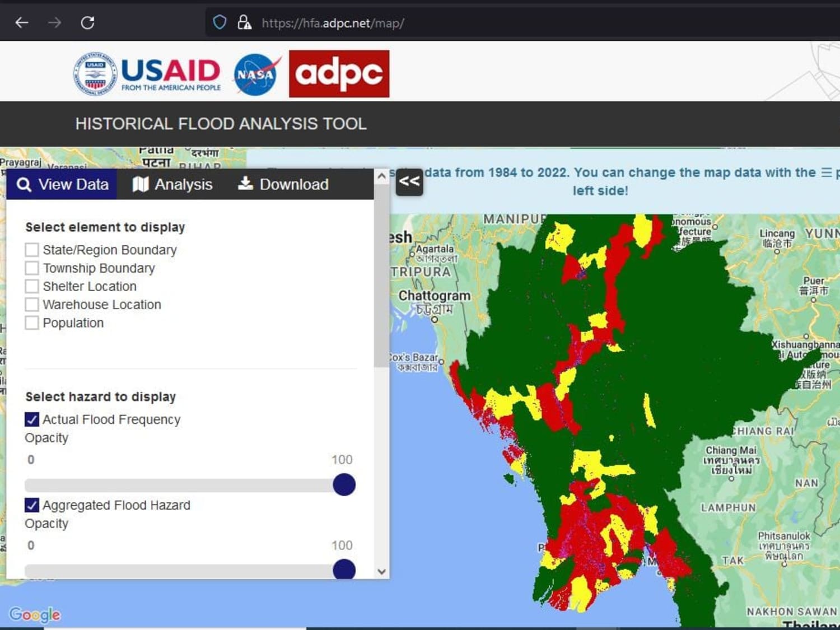Open the Download tab
This screenshot has width=840, height=630.
click(283, 184)
